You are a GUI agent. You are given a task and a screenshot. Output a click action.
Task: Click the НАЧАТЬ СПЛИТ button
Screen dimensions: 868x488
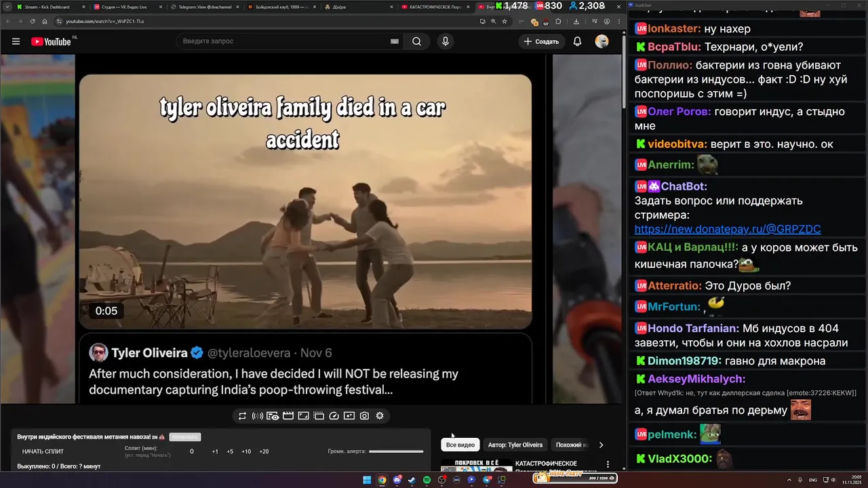pos(43,451)
